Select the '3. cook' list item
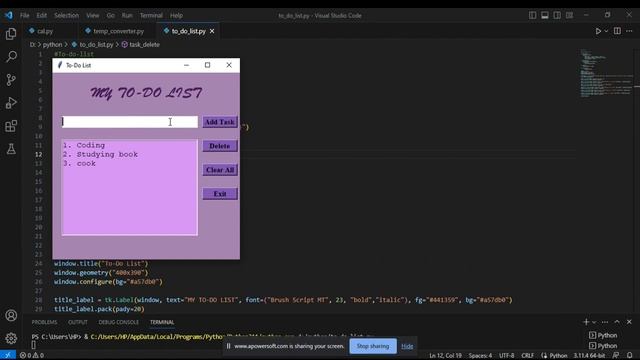Screen dimensions: 640x360 (x=80, y=163)
